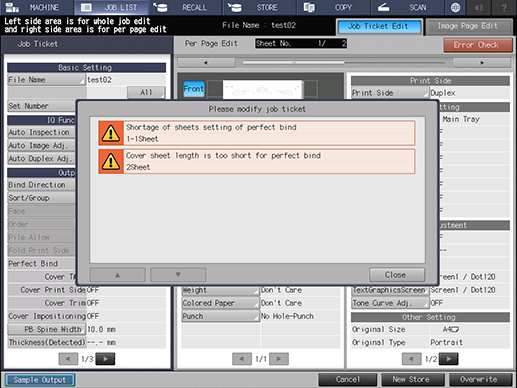The height and width of the screenshot is (388, 517).
Task: Click shortage of sheets warning icon
Action: [x=111, y=133]
